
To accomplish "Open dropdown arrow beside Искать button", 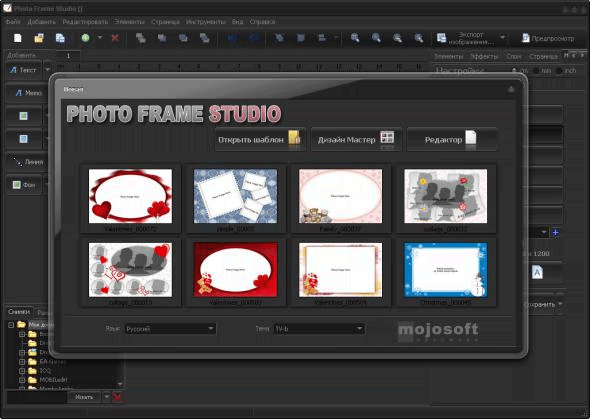I will click(106, 397).
